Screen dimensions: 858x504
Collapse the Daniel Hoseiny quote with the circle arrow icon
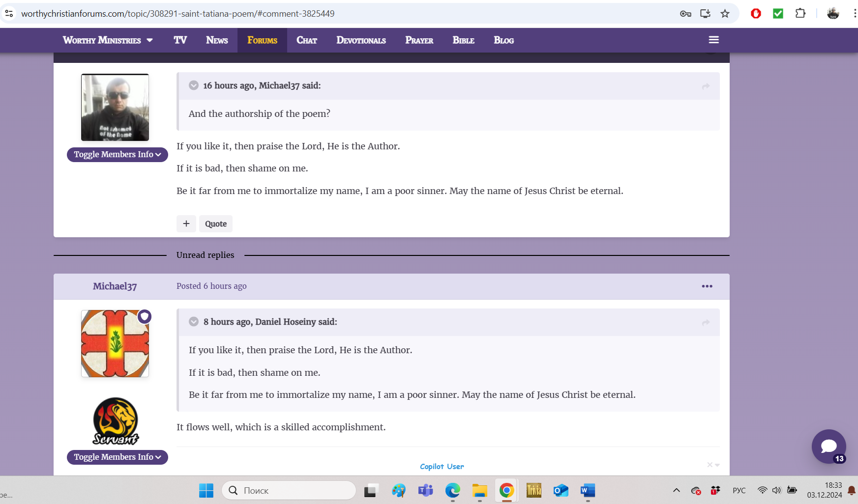tap(194, 322)
